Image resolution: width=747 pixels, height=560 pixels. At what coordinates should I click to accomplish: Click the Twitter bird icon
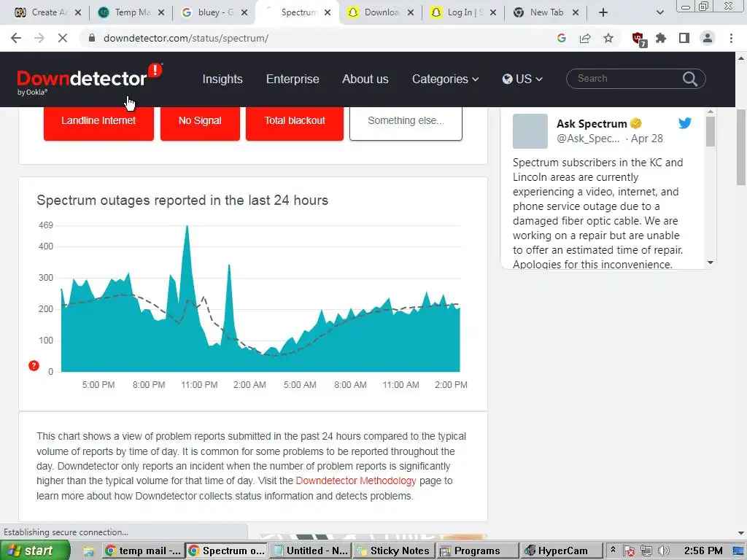pos(685,122)
